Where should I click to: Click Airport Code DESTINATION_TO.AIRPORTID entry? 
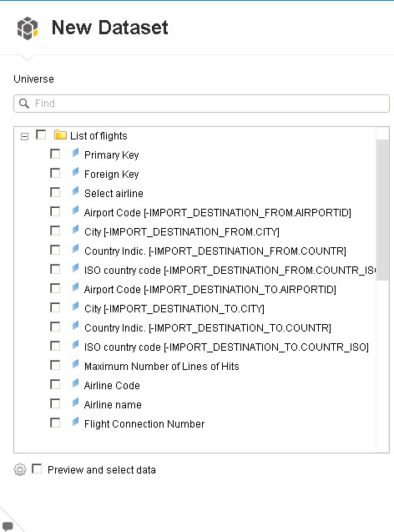click(x=210, y=290)
